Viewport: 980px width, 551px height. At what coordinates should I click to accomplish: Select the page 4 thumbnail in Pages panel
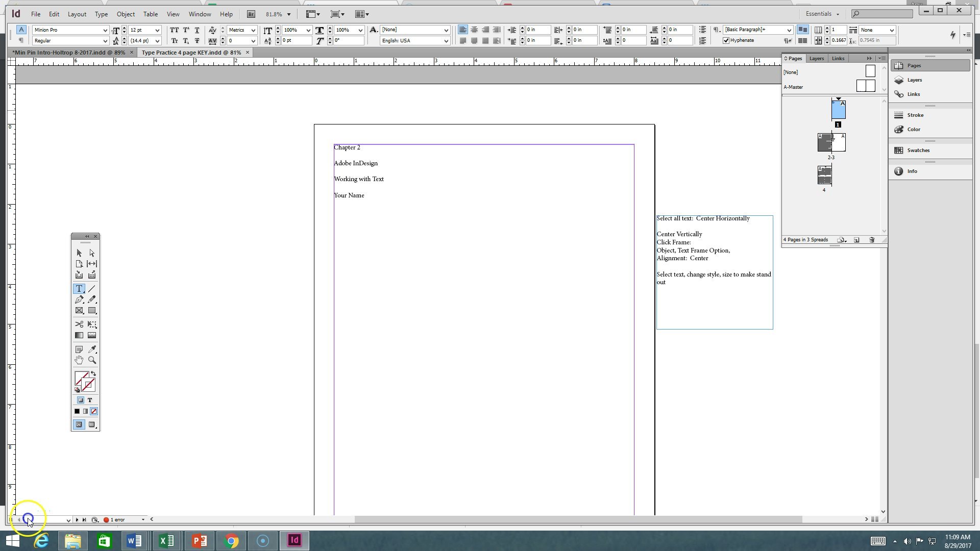pos(824,175)
